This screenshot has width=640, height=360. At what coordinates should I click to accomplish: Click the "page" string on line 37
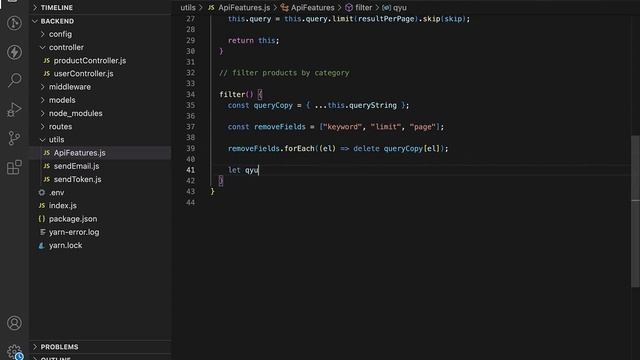[422, 127]
